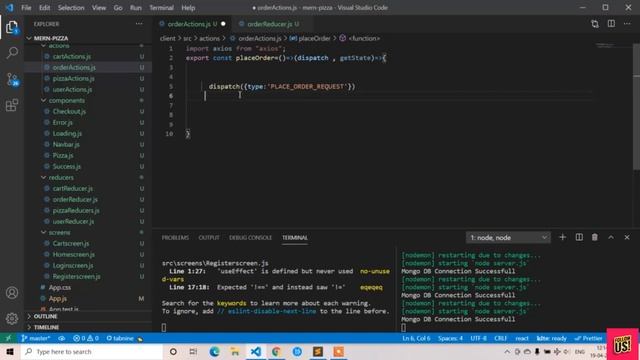640x360 pixels.
Task: Split the editor to the right
Action: 611,24
